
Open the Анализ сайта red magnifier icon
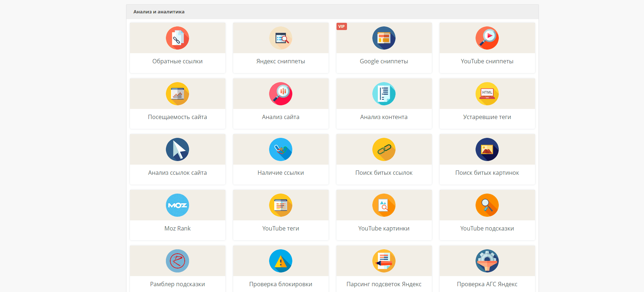pyautogui.click(x=281, y=94)
